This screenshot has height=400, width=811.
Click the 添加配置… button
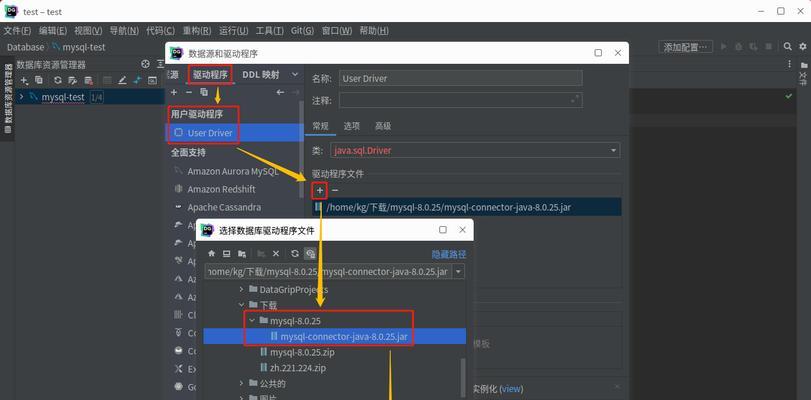(x=686, y=47)
